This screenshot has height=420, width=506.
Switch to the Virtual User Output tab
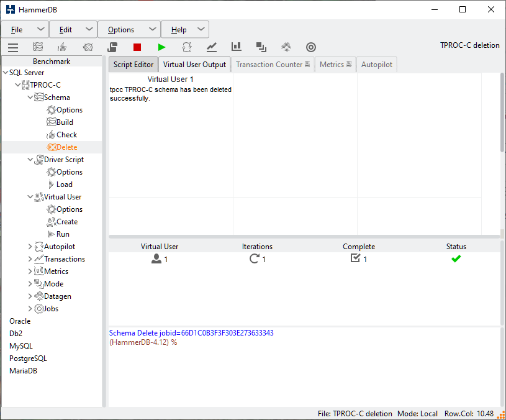coord(194,64)
